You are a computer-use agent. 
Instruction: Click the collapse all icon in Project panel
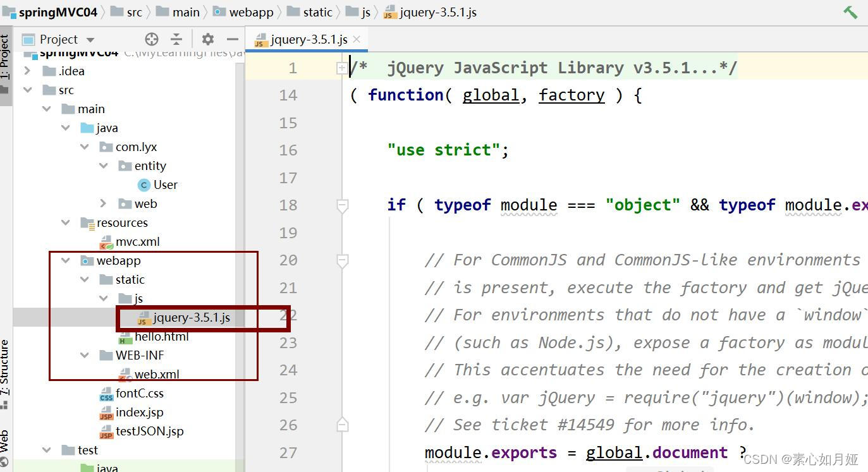coord(176,39)
